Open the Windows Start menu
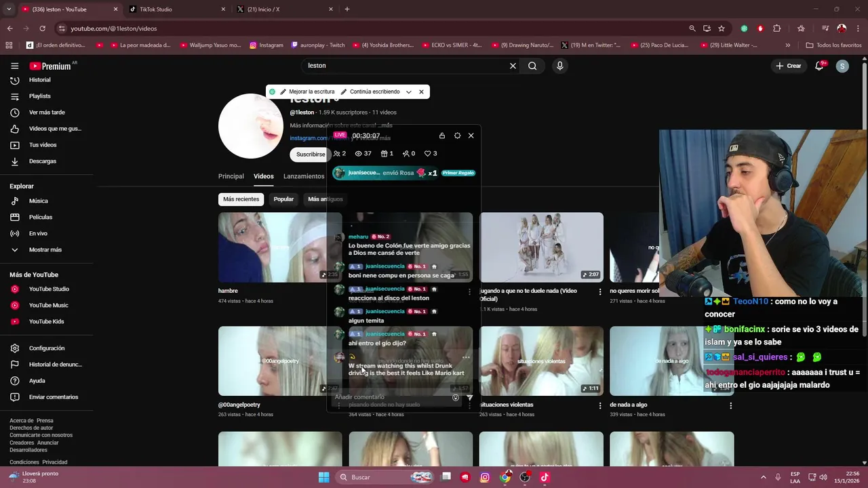The width and height of the screenshot is (868, 488). point(323,477)
